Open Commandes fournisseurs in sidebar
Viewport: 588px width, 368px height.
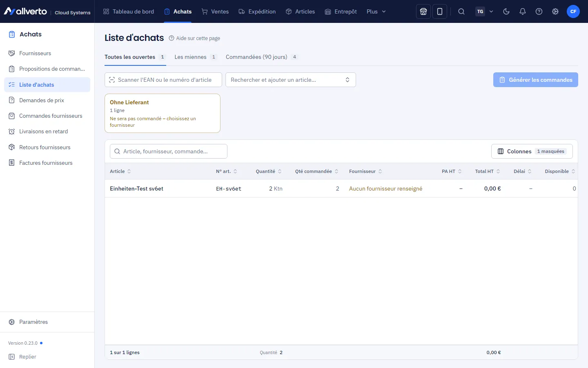tap(47, 116)
